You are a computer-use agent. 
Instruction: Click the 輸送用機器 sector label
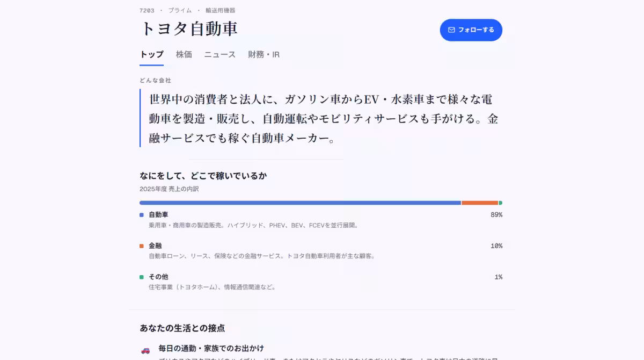(x=220, y=10)
